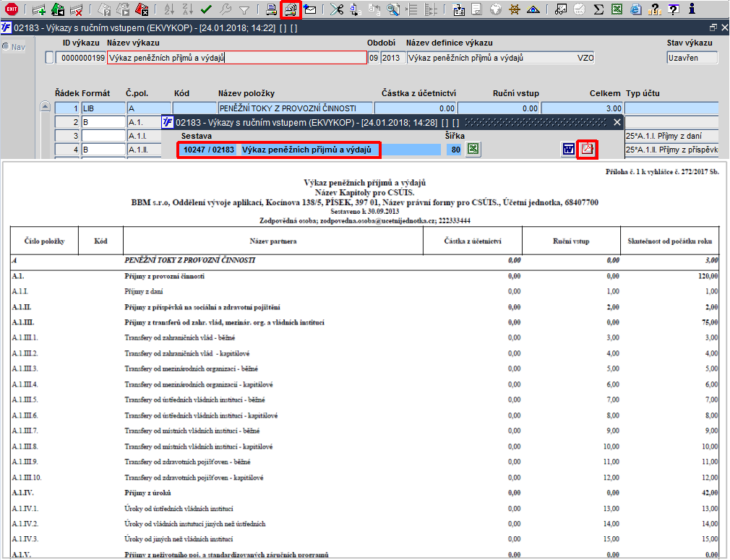This screenshot has height=560, width=730.
Task: Click the Název výkazu text field
Action: pos(236,58)
